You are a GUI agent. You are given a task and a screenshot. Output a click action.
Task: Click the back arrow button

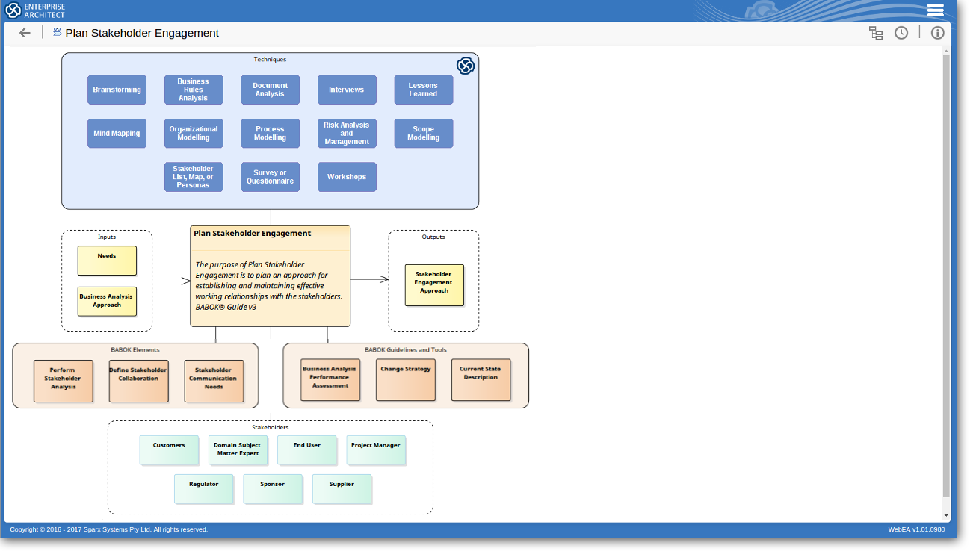click(25, 33)
